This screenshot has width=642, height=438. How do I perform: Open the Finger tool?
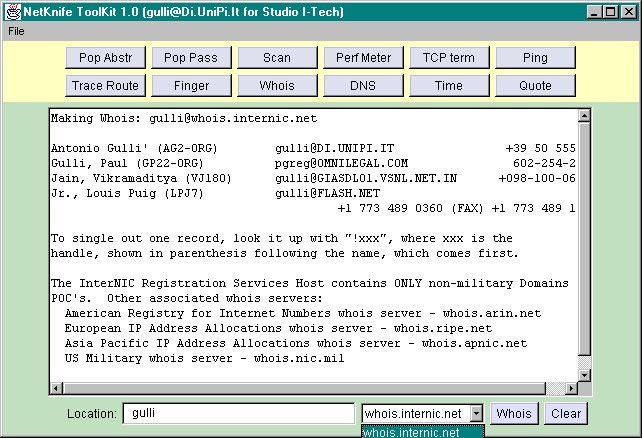(191, 86)
